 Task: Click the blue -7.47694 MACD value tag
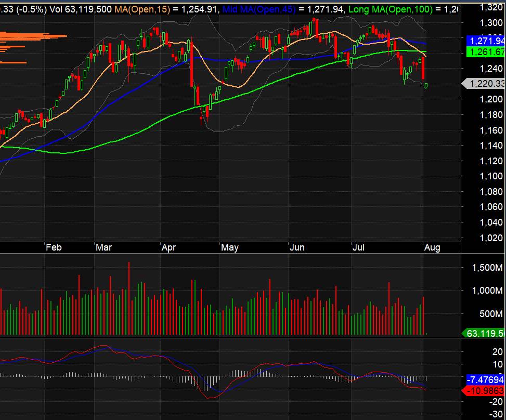485,379
